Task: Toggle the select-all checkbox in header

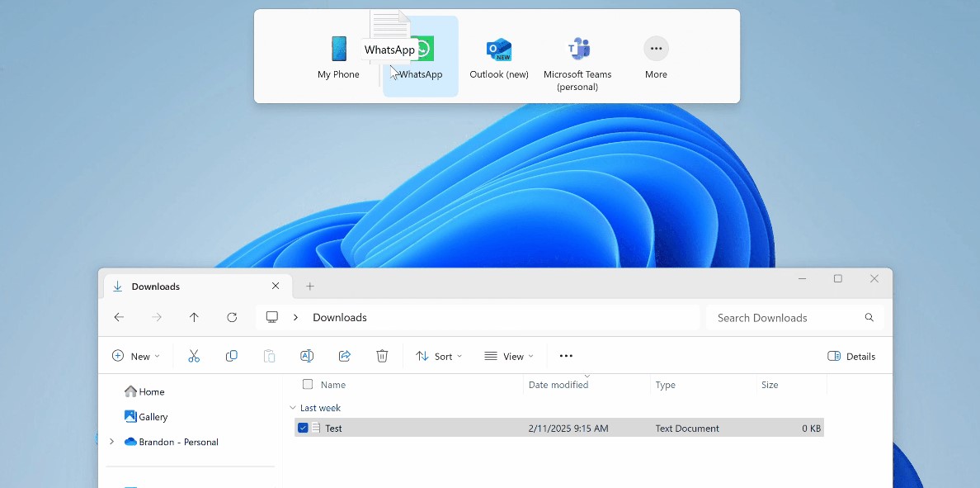Action: pos(308,384)
